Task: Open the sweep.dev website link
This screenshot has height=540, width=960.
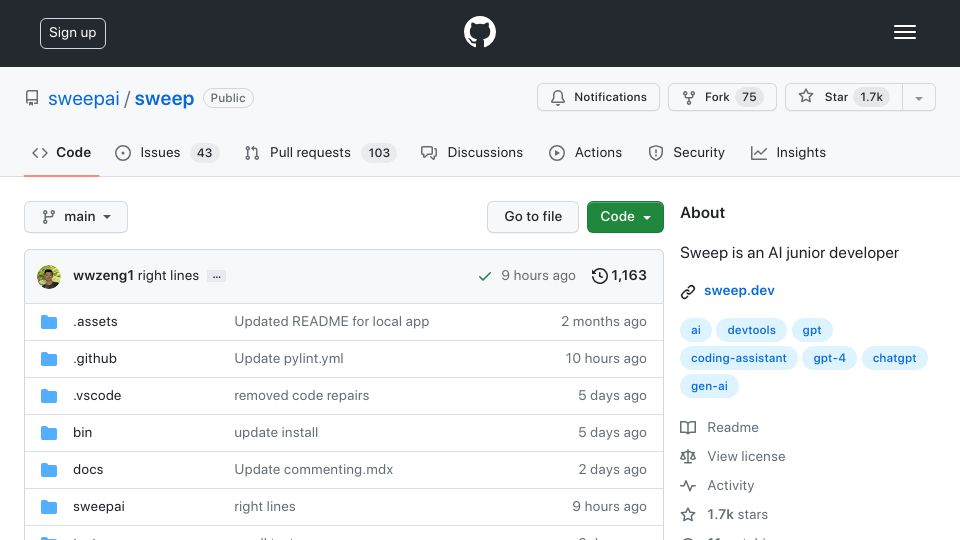Action: pyautogui.click(x=739, y=291)
